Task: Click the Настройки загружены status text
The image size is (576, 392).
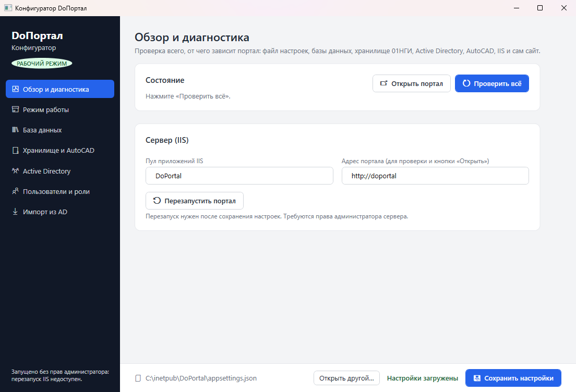Action: pyautogui.click(x=423, y=378)
